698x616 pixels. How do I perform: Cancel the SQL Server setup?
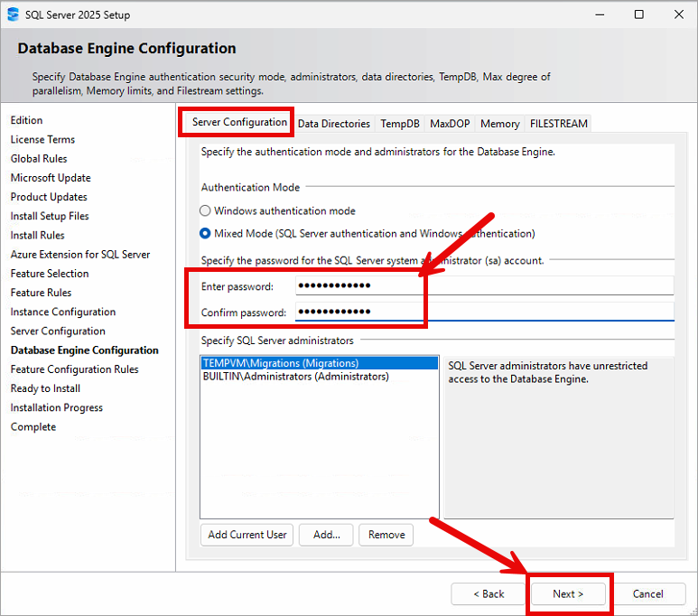pyautogui.click(x=647, y=593)
